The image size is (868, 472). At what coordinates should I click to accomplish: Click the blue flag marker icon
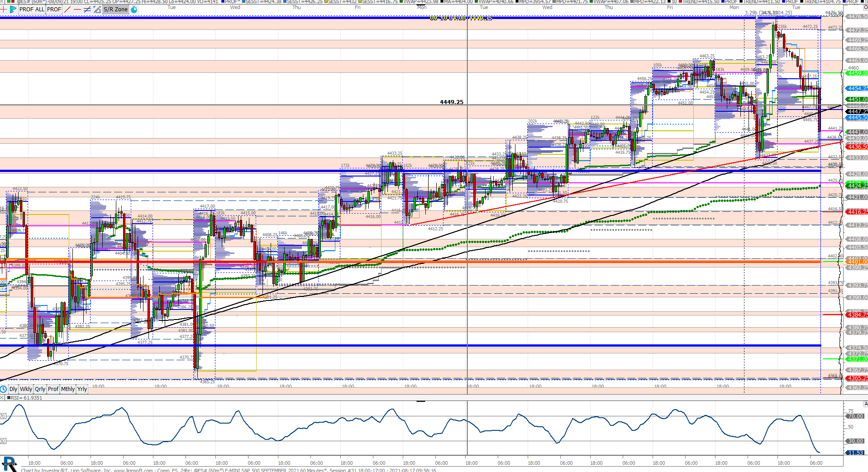pos(13,9)
